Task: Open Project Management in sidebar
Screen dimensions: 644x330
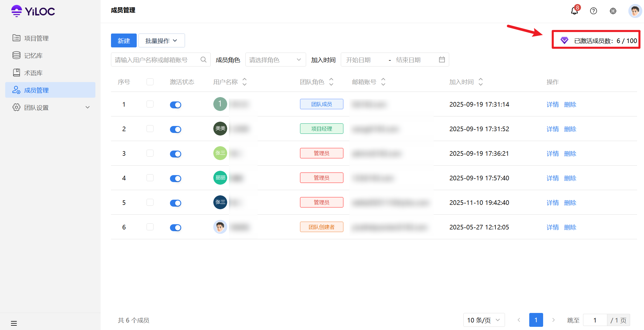Action: click(36, 38)
